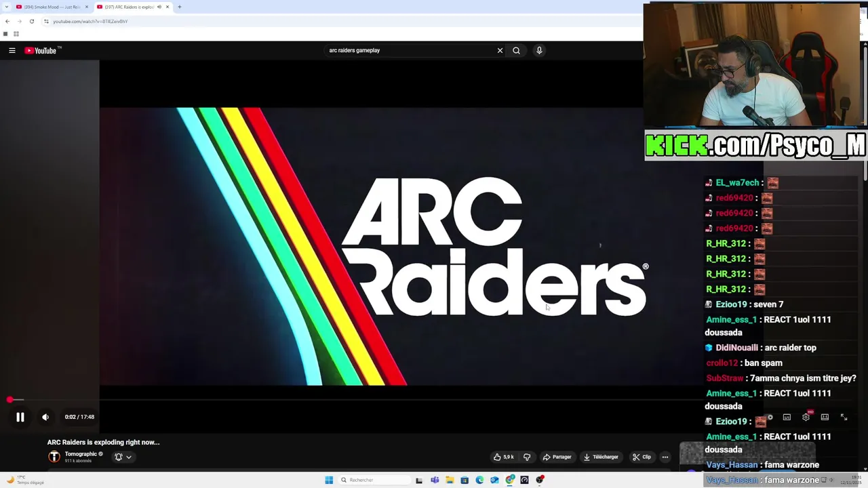The width and height of the screenshot is (868, 488).
Task: Click the video title ARC Raiders is exploding
Action: [103, 442]
